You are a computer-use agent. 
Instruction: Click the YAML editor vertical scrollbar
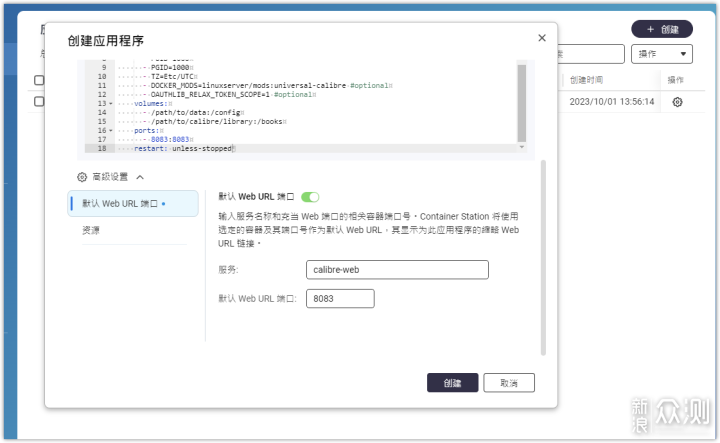click(x=521, y=100)
